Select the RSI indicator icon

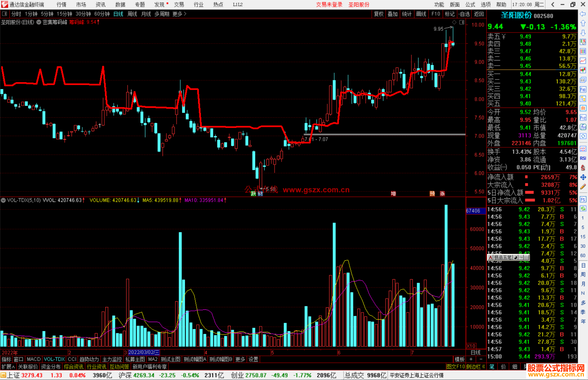[x=583, y=158]
